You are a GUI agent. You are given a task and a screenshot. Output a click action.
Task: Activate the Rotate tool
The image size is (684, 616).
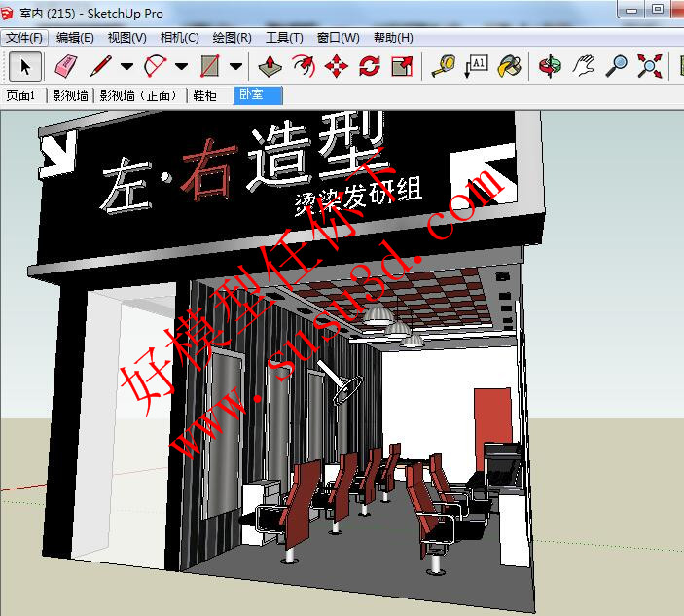tap(370, 66)
